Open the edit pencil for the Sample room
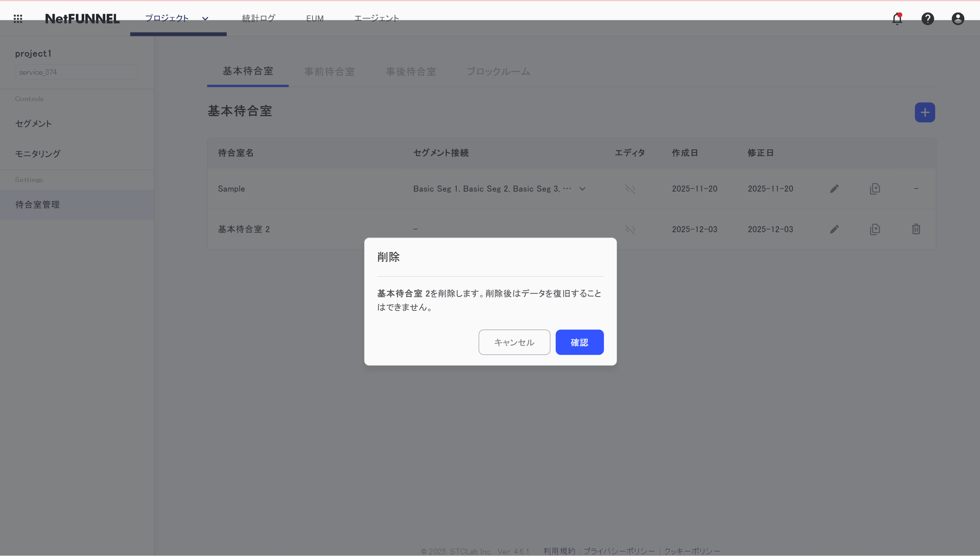The width and height of the screenshot is (980, 556). (834, 189)
